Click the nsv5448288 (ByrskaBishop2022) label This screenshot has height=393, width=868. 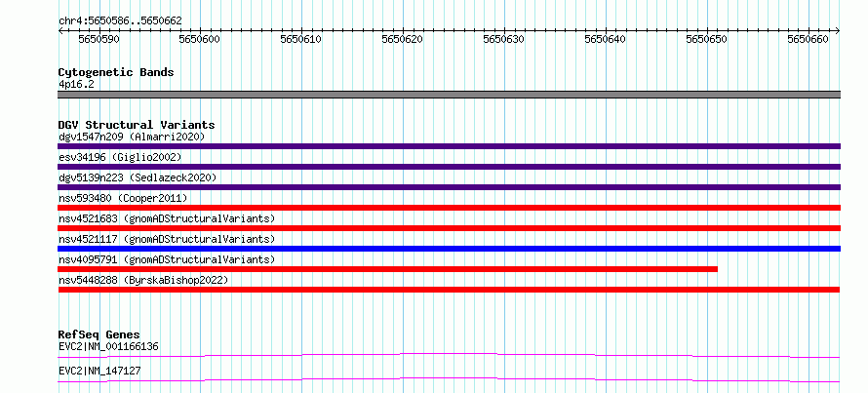[x=143, y=280]
